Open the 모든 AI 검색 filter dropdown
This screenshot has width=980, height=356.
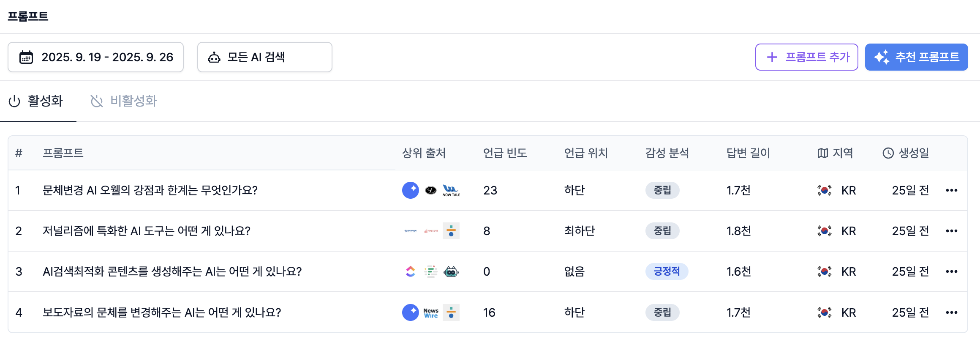tap(264, 57)
